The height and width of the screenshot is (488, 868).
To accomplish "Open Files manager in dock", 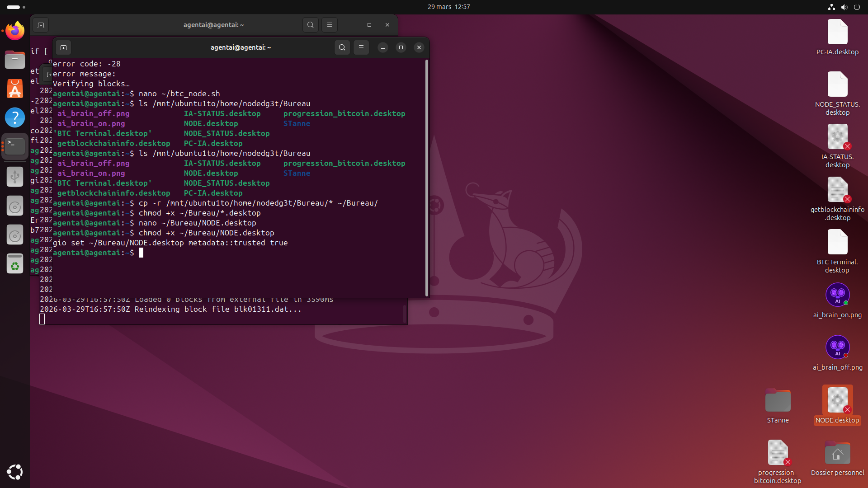I will tap(15, 60).
